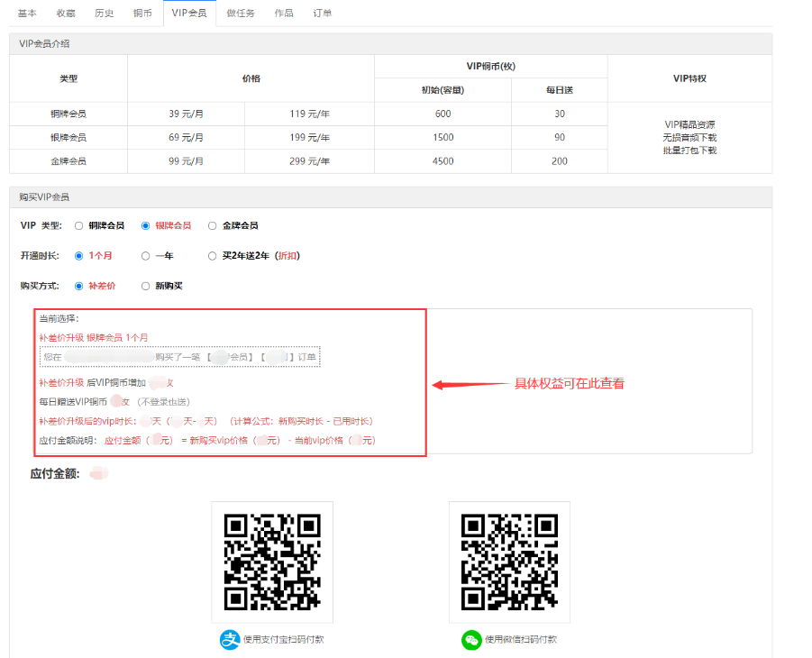Click the WeChat logo icon
This screenshot has height=658, width=812.
[471, 639]
